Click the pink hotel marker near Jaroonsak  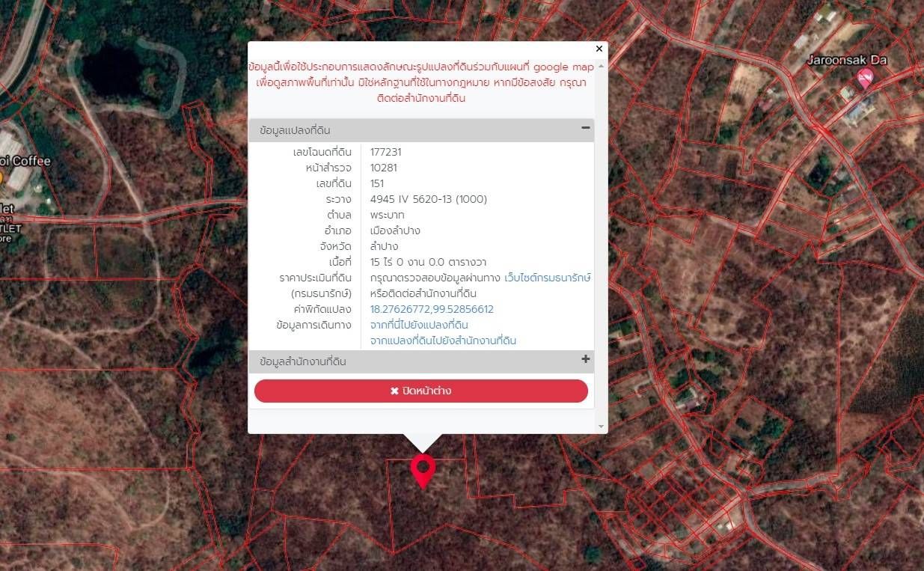[x=866, y=78]
